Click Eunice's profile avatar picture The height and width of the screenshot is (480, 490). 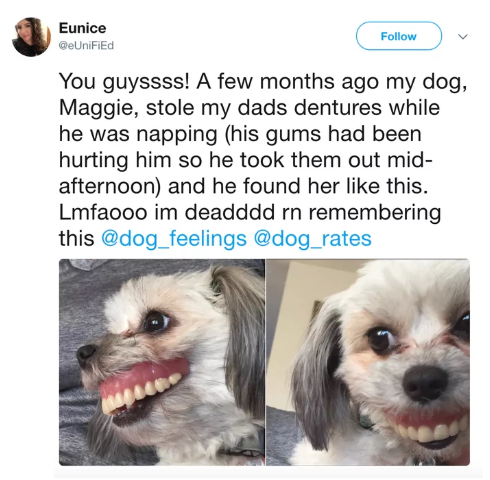point(31,37)
